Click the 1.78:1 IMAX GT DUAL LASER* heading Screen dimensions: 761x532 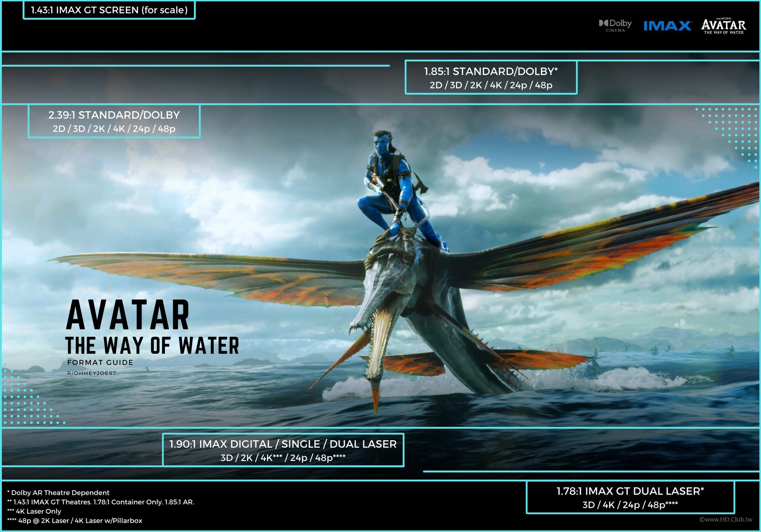coord(630,491)
